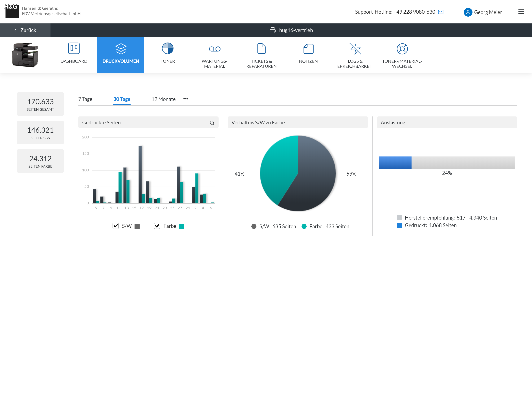Screen dimensions: 532x411
Task: Click the hug16-vertrieb device title
Action: click(296, 30)
